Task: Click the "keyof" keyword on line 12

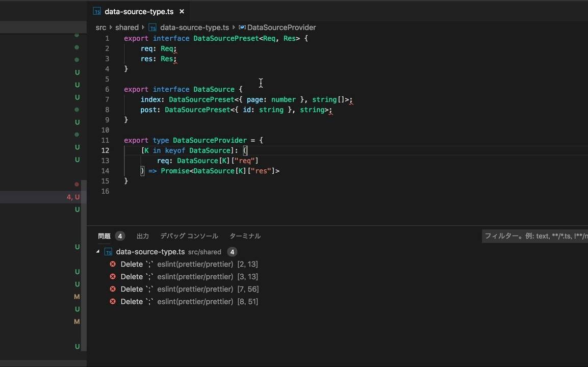Action: (175, 150)
